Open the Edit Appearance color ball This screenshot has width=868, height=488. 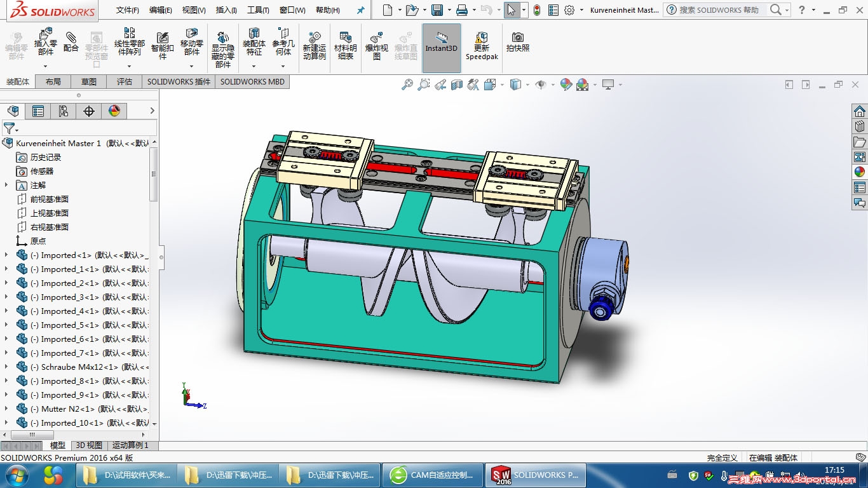point(566,85)
